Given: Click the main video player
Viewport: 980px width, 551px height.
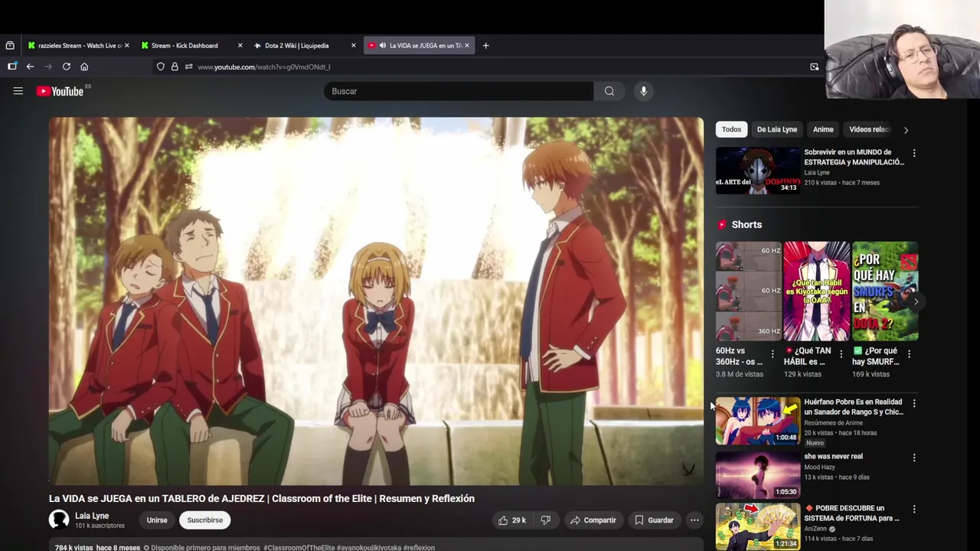Looking at the screenshot, I should tap(376, 301).
